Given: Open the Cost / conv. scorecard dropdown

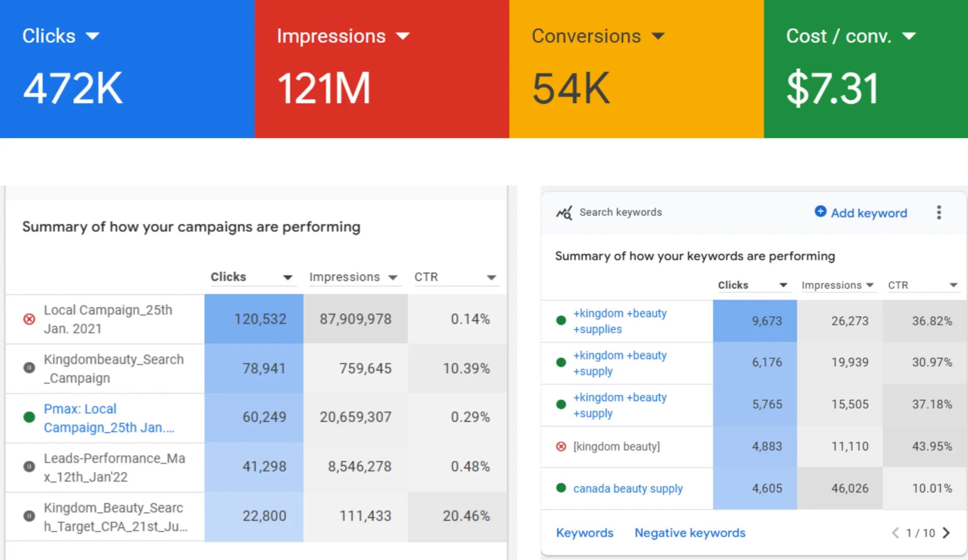Looking at the screenshot, I should [x=909, y=36].
